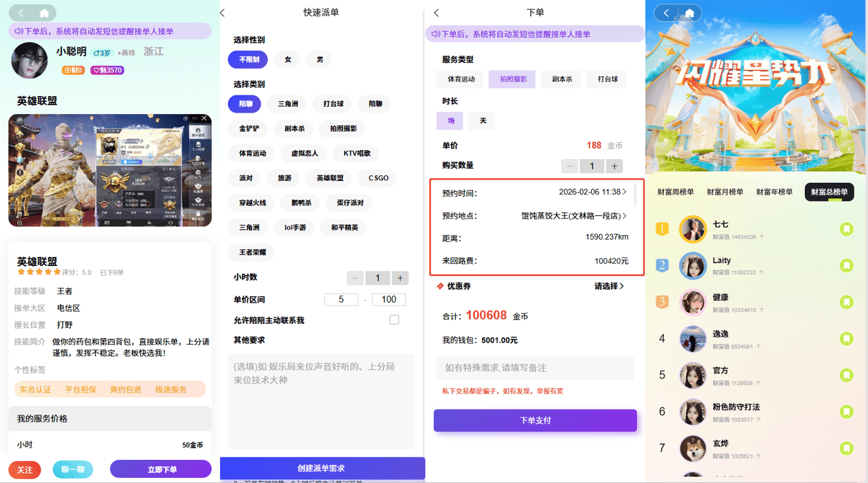868x483 pixels.
Task: Go back from the 快速派单 page
Action: 223,13
